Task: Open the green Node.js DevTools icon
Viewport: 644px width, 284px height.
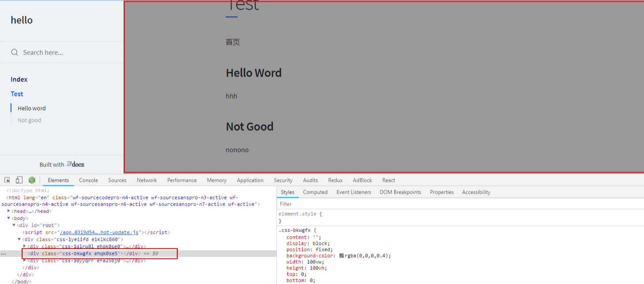Action: tap(32, 180)
